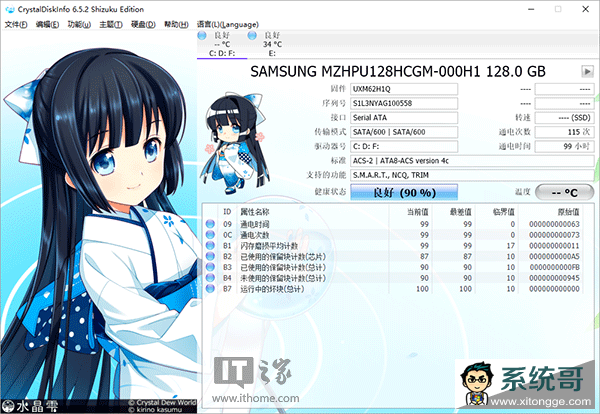This screenshot has width=600, height=414.
Task: Click the power-on hours field 99 小时
Action: pos(564,146)
